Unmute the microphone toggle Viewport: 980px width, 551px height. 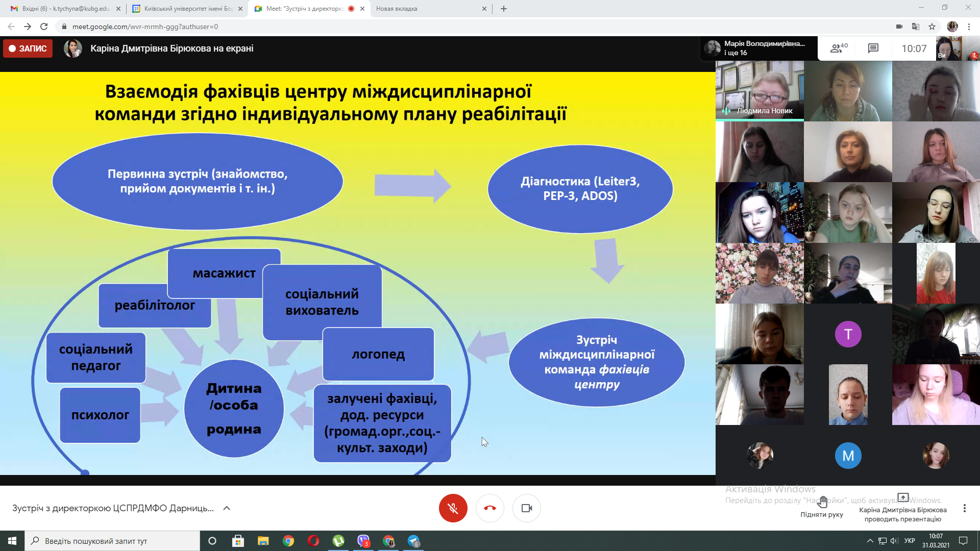[453, 508]
